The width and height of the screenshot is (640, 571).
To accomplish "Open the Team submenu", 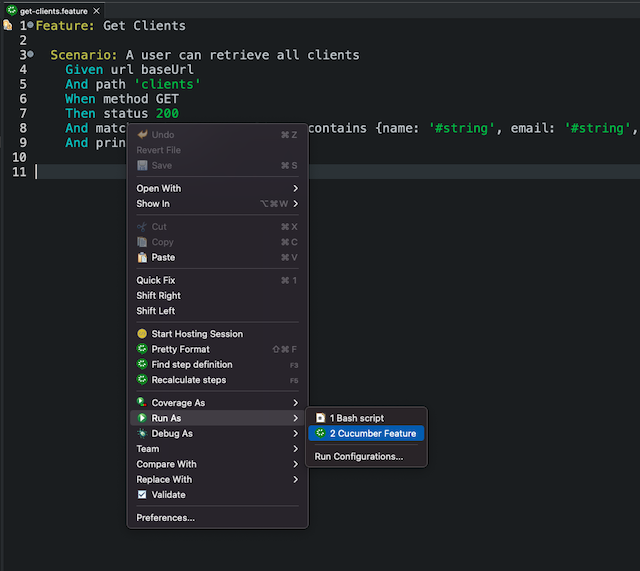I will click(217, 449).
